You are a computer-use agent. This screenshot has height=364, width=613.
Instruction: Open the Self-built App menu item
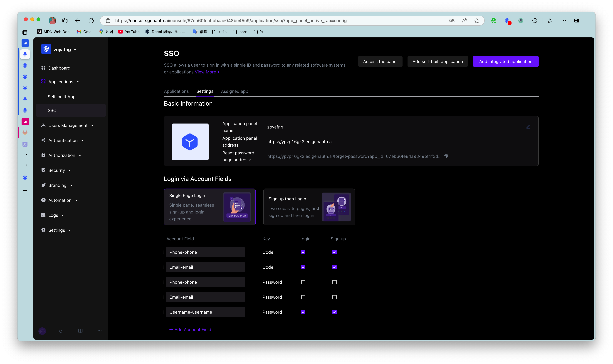point(62,97)
